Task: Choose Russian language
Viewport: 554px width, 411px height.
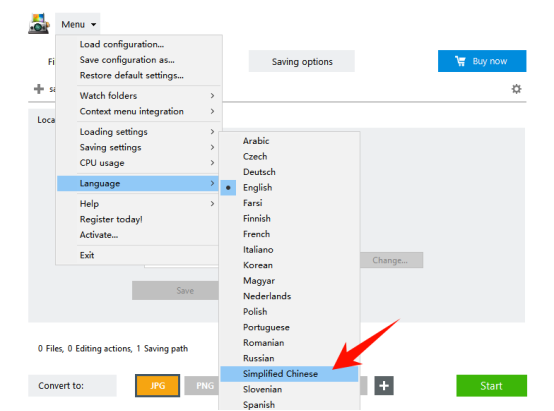Action: click(289, 358)
